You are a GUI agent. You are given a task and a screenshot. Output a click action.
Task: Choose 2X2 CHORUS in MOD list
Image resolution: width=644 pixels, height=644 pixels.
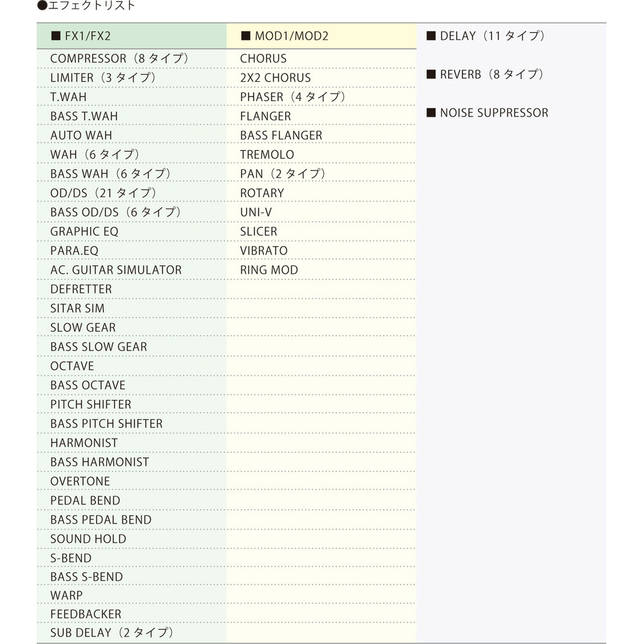275,78
